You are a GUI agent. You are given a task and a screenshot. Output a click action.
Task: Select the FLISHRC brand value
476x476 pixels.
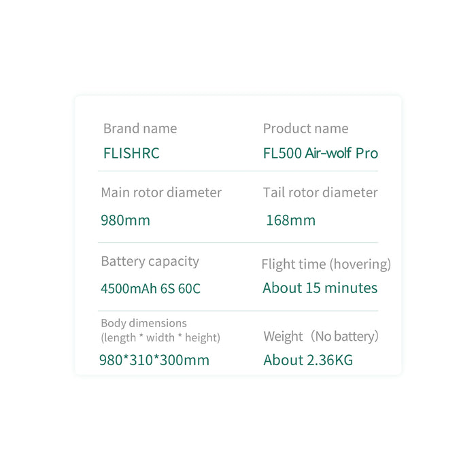[x=131, y=153]
